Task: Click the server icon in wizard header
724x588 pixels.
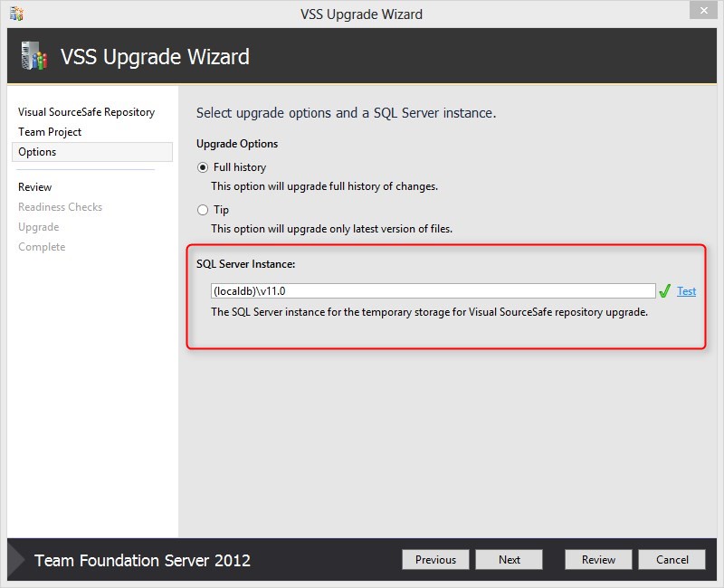Action: pyautogui.click(x=34, y=56)
